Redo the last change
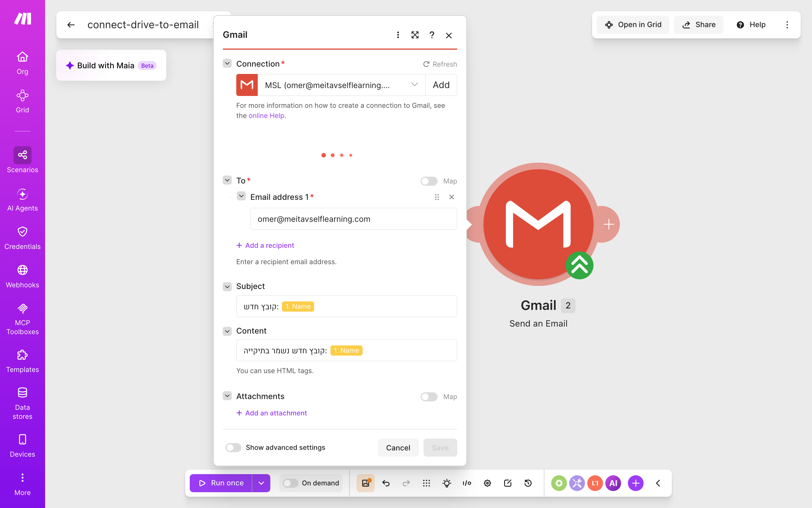Screen dimensions: 812x508 coord(406,483)
